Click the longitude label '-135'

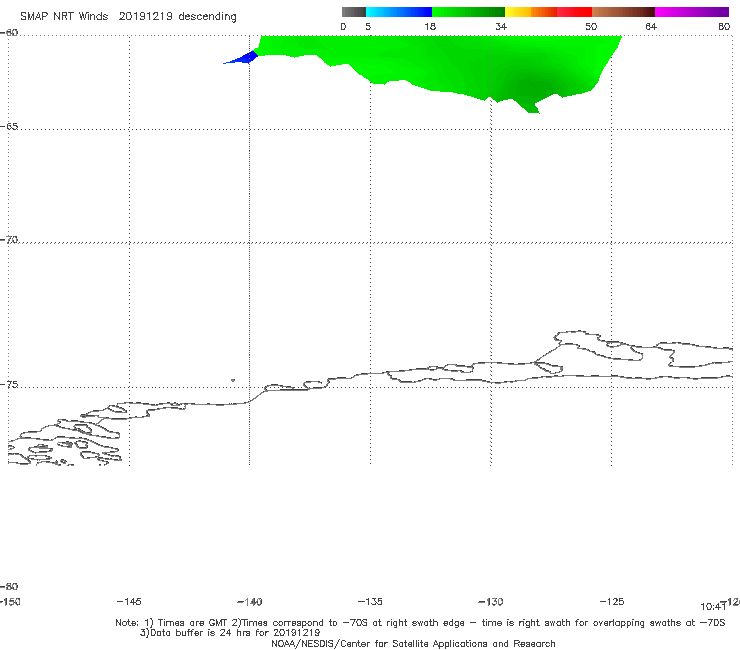[x=370, y=601]
